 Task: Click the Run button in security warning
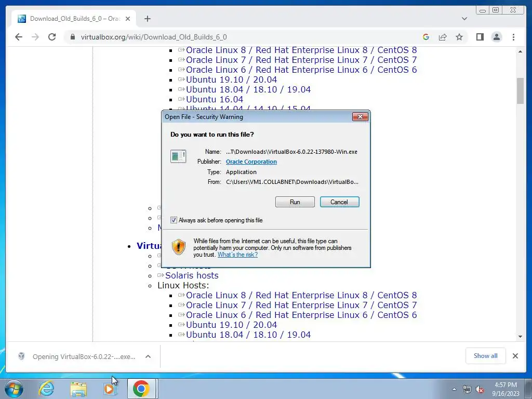(295, 202)
